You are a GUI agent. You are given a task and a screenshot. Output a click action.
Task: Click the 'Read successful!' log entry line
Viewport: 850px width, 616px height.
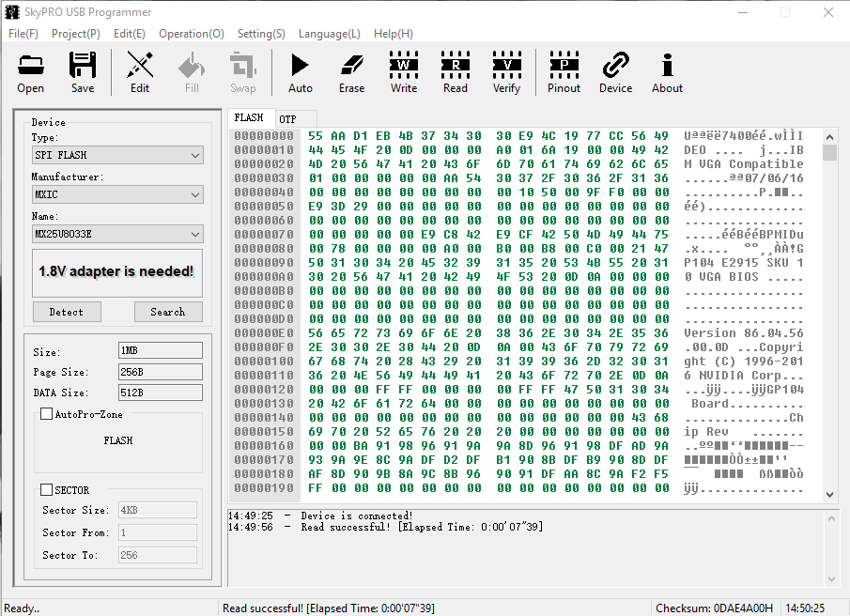(x=385, y=527)
